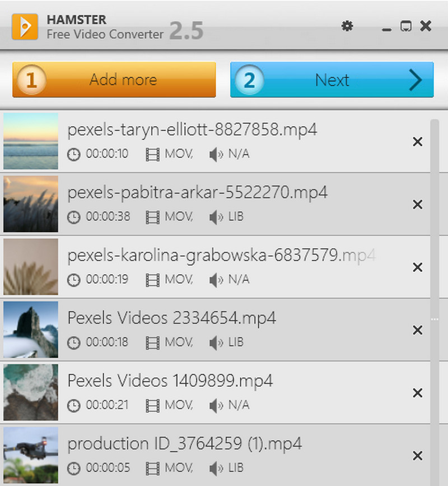Screen dimensions: 448x486
Task: Click the vertical scrollbar of the file list
Action: [x=434, y=280]
